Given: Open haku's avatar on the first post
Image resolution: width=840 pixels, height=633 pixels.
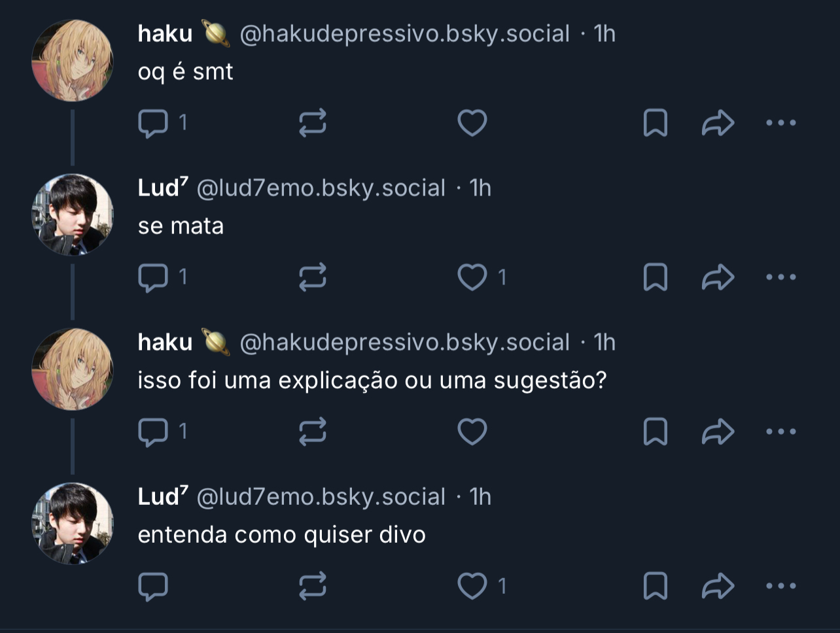Looking at the screenshot, I should (x=73, y=60).
